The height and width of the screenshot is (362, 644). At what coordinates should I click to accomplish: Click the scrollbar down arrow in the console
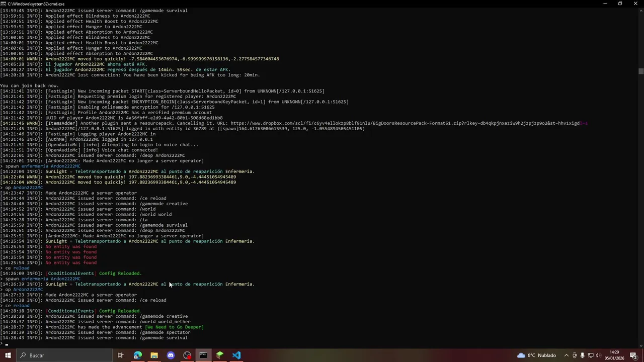[640, 345]
